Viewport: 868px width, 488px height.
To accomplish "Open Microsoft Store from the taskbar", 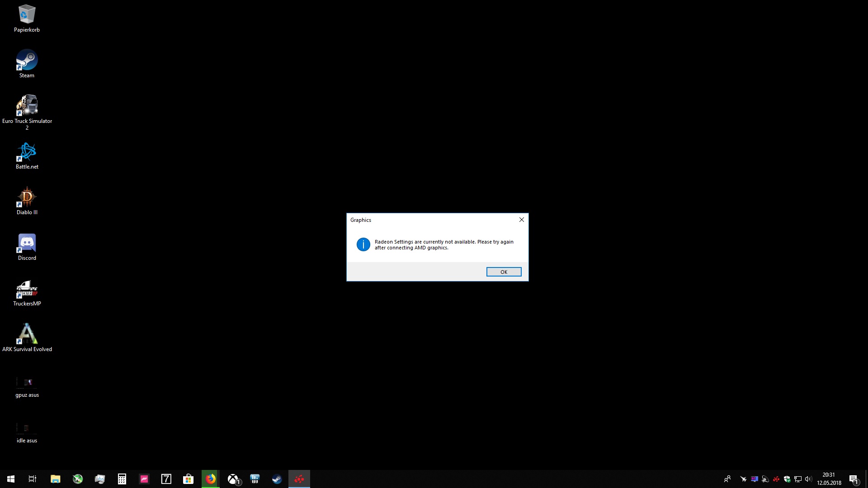I will click(x=188, y=479).
